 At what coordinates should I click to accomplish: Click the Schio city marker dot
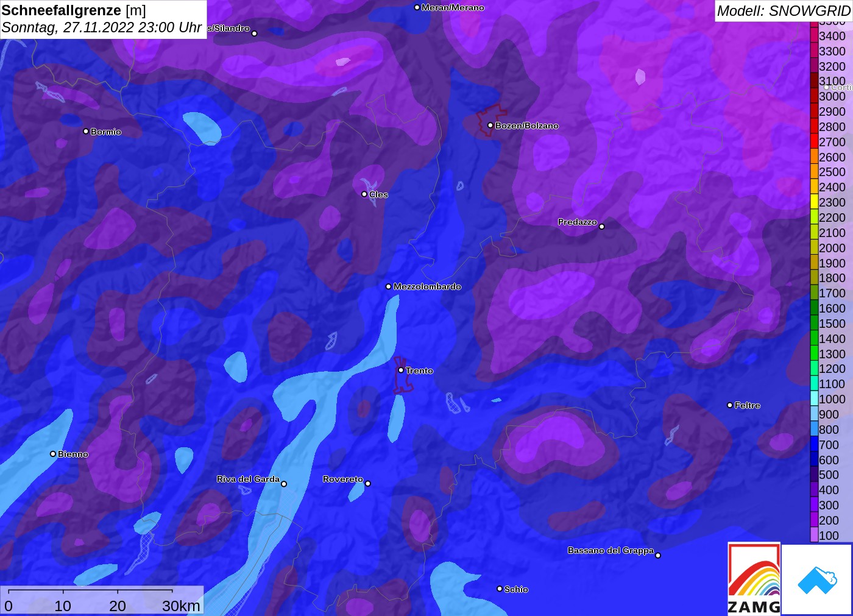click(x=500, y=589)
